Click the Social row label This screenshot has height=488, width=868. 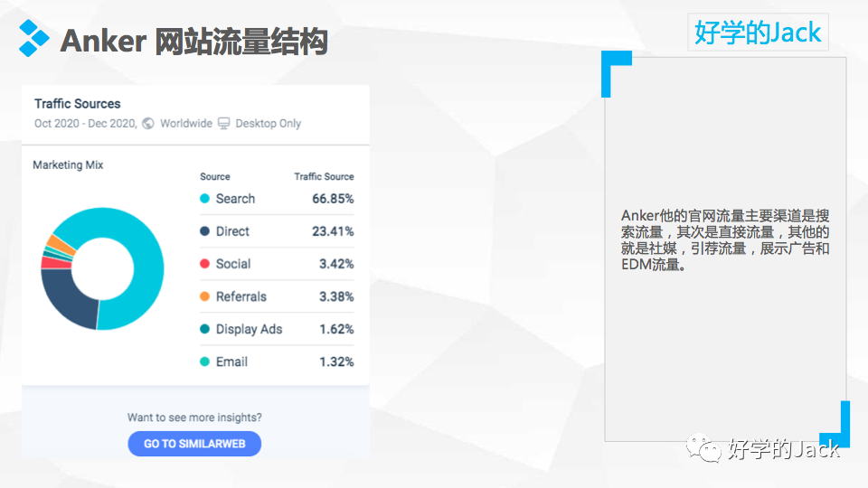pyautogui.click(x=233, y=264)
